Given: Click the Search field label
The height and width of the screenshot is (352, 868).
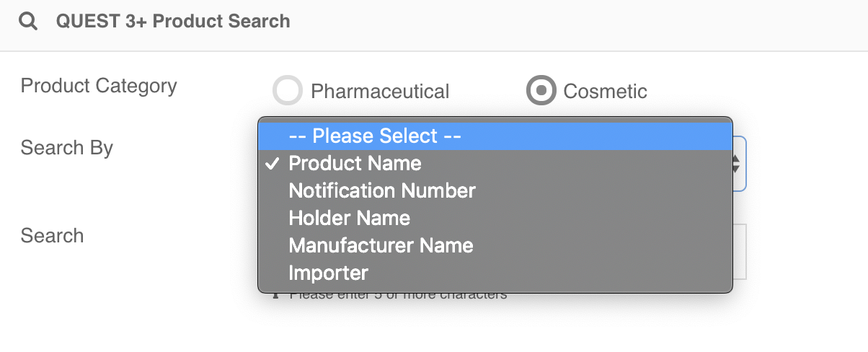Looking at the screenshot, I should click(52, 236).
